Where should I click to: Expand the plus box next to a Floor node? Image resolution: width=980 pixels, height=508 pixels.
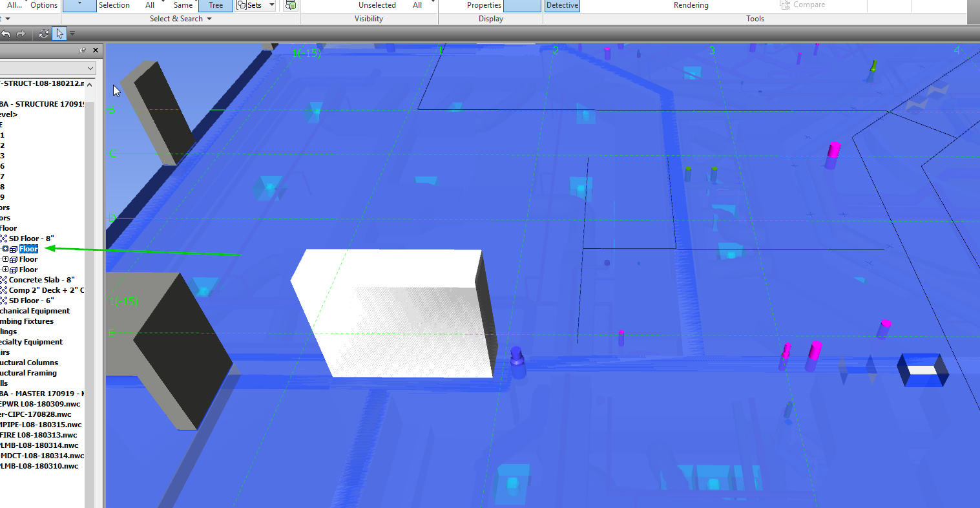[x=6, y=259]
